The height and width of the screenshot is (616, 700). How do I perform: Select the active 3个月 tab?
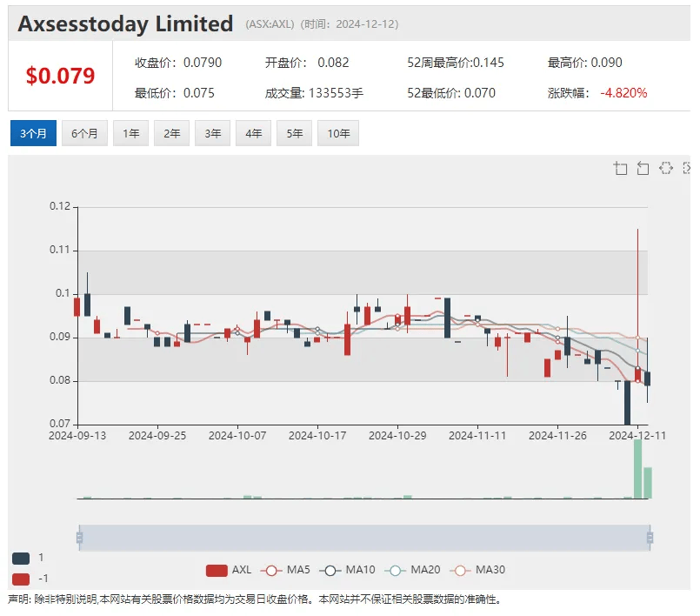coord(33,133)
